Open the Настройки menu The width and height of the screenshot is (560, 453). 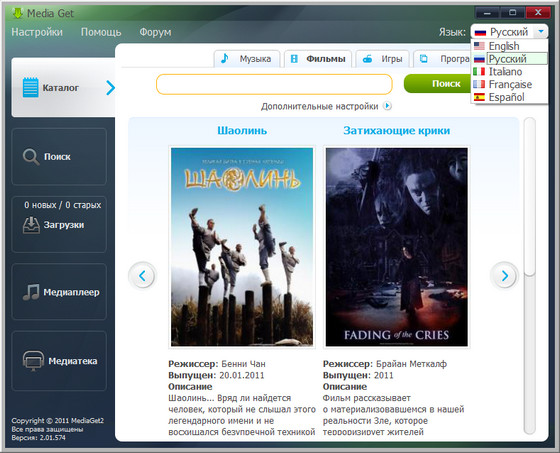(x=37, y=32)
